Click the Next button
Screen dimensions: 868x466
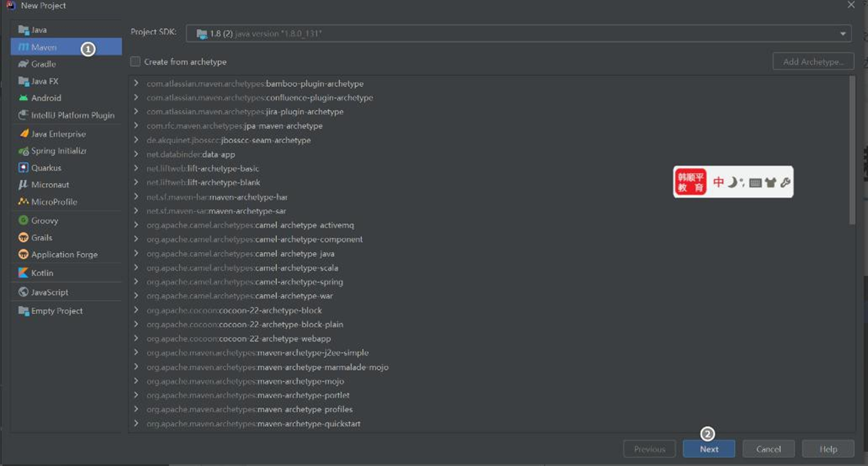coord(709,449)
